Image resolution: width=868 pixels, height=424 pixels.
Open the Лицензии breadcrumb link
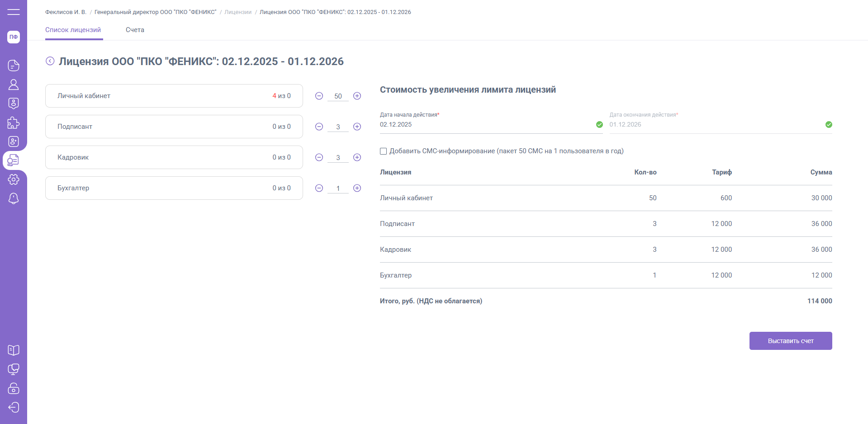238,12
